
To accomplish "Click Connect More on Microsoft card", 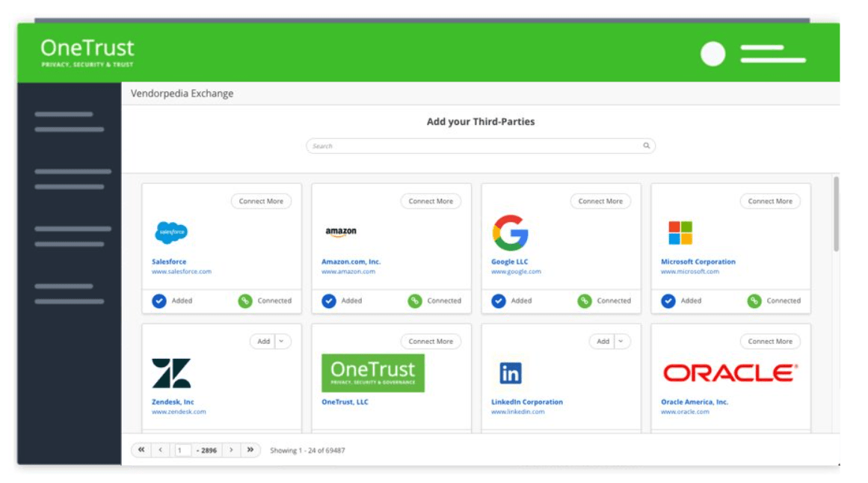I will tap(770, 201).
